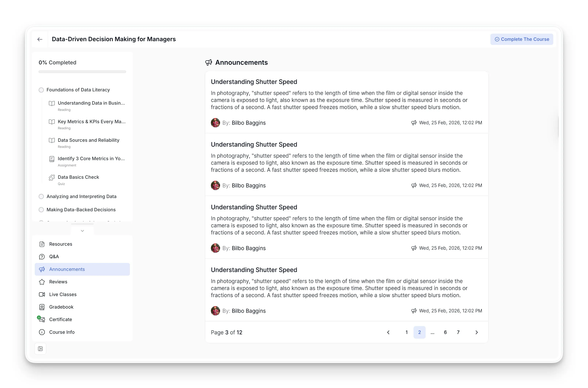Toggle Analyzing and Interpreting Data circle
588x388 pixels.
pyautogui.click(x=41, y=196)
